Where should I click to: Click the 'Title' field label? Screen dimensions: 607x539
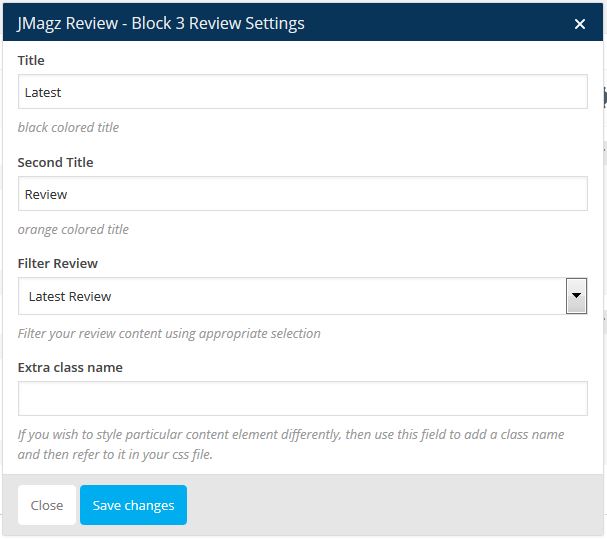(31, 60)
